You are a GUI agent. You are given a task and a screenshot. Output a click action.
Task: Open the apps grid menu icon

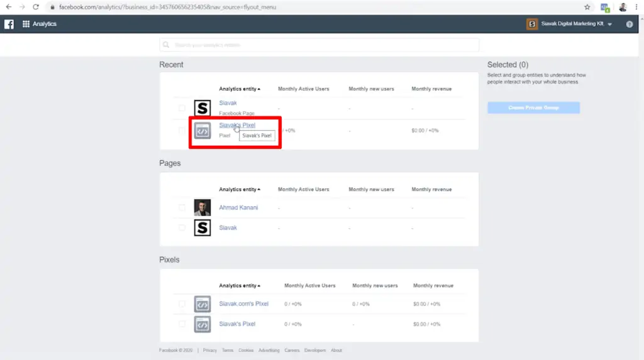coord(26,24)
